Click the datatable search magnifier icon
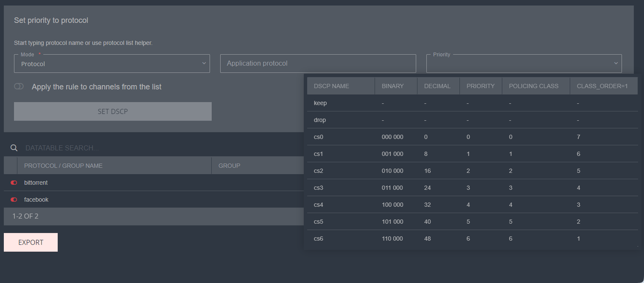This screenshot has height=283, width=644. tap(14, 148)
